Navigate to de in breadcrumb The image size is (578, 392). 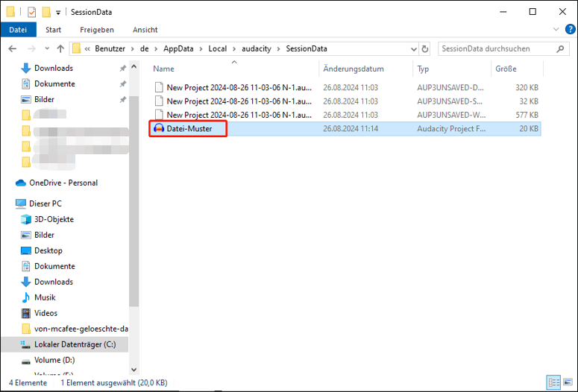[x=144, y=48]
